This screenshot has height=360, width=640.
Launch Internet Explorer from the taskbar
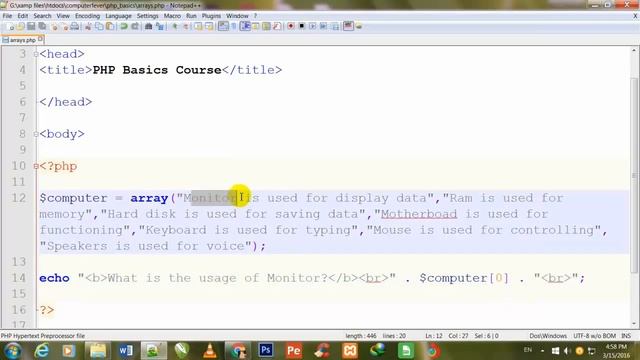click(42, 351)
